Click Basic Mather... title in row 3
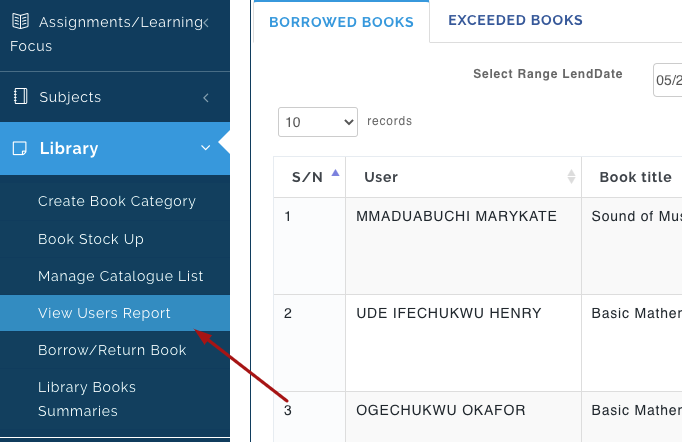 pos(632,417)
